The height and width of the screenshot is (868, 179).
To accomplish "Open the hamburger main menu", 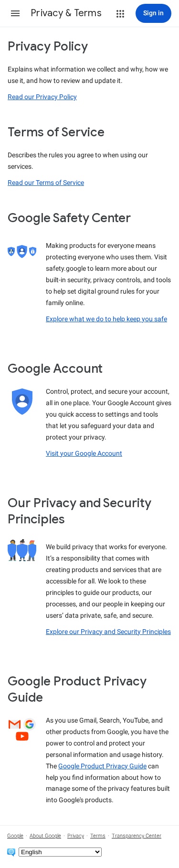I will click(x=15, y=13).
